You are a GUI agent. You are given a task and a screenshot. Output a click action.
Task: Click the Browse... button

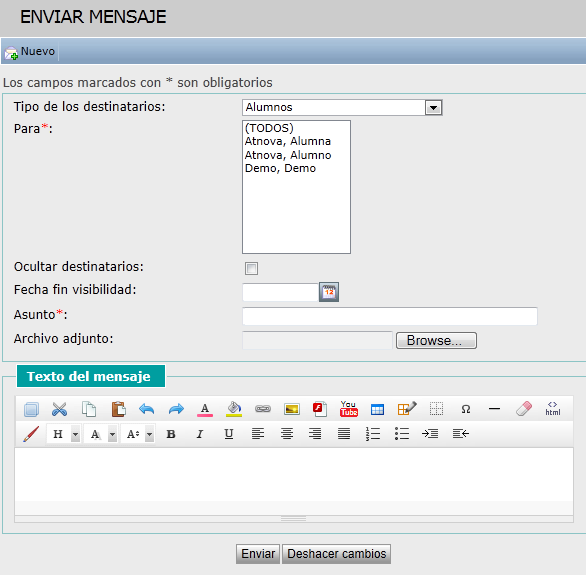pyautogui.click(x=436, y=340)
